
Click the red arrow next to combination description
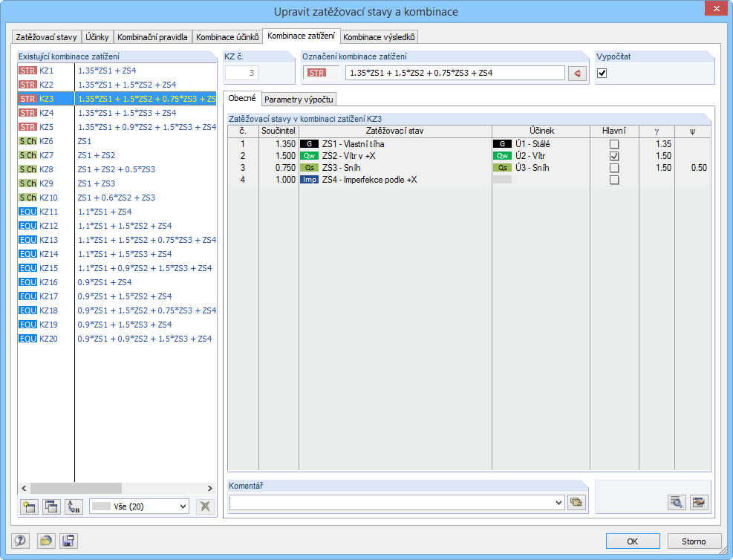coord(577,73)
